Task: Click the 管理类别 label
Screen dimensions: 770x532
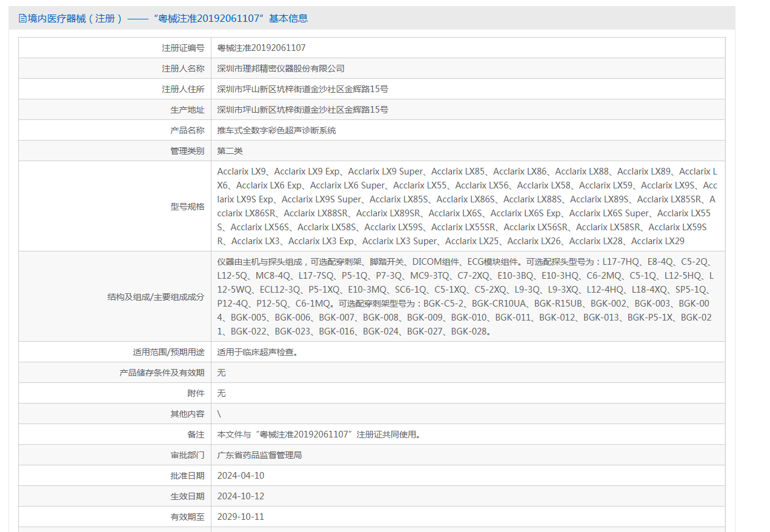Action: coord(187,151)
